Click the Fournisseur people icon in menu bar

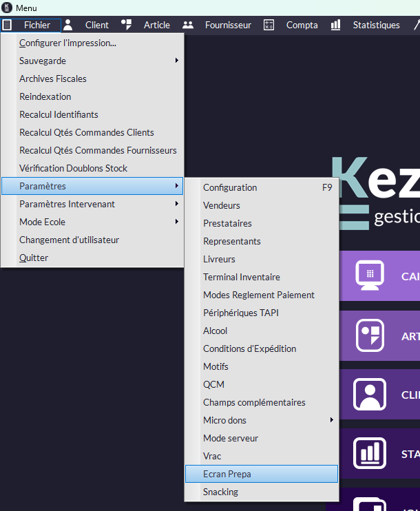(x=187, y=25)
